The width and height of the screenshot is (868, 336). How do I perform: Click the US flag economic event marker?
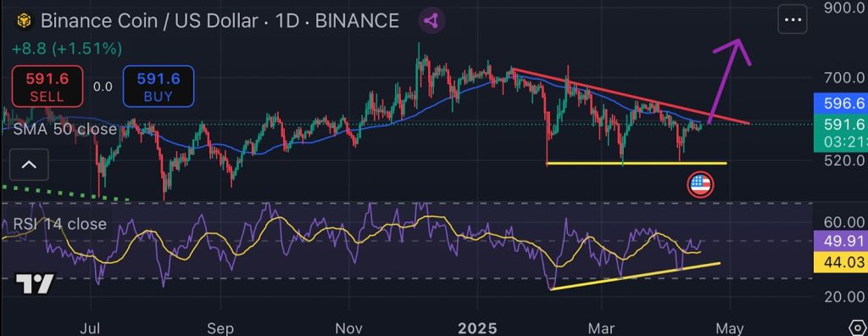[700, 185]
